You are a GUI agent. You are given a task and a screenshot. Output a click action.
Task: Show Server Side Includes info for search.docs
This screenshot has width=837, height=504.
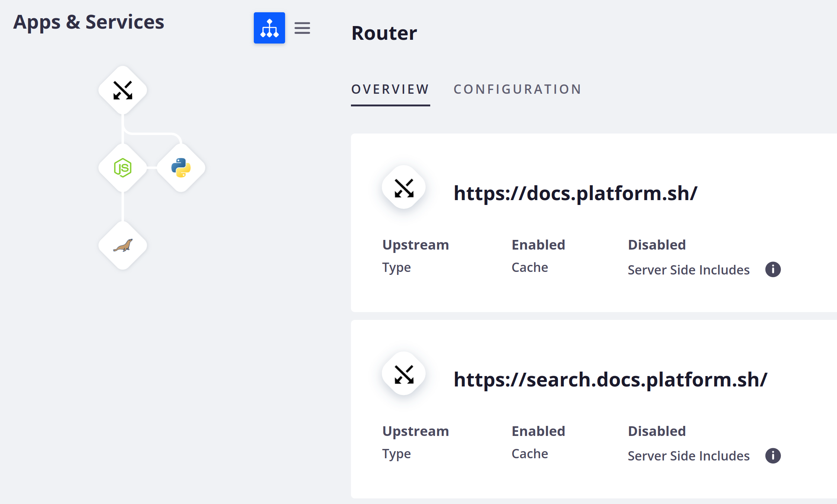click(x=773, y=456)
